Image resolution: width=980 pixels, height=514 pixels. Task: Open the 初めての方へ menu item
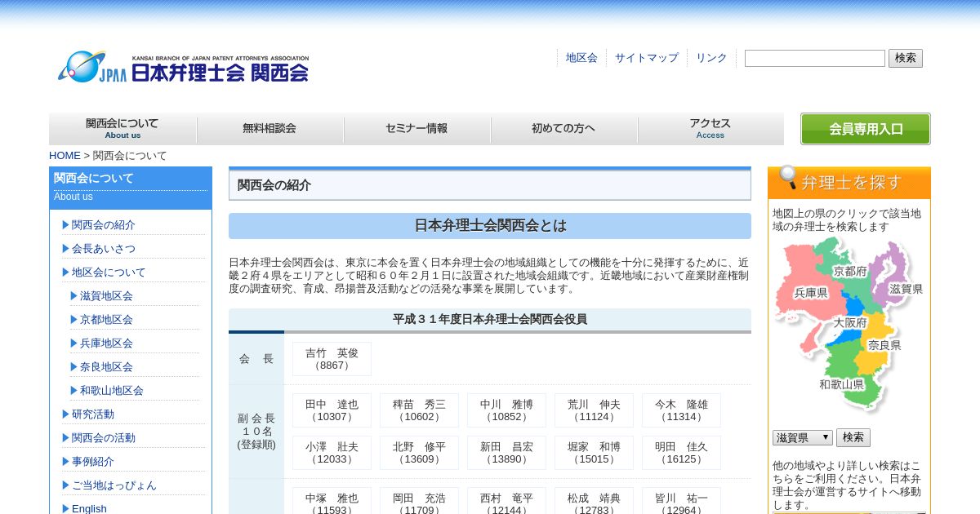[x=563, y=128]
